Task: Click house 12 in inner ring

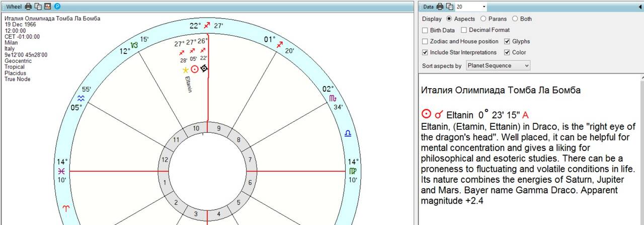Action: (x=166, y=159)
